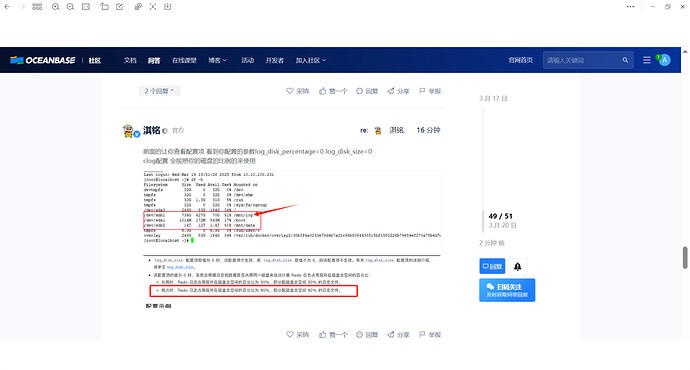690x370 pixels.
Task: Click the 扫码关注 button
Action: (507, 290)
